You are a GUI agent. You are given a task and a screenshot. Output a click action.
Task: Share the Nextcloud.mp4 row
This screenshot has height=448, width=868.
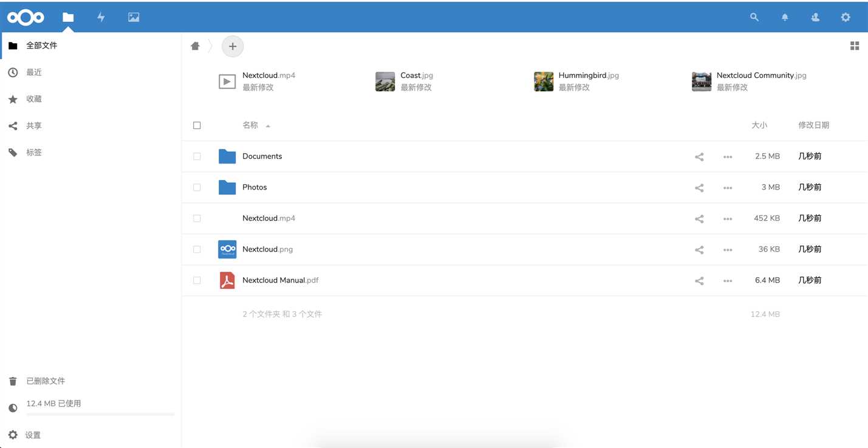tap(699, 219)
